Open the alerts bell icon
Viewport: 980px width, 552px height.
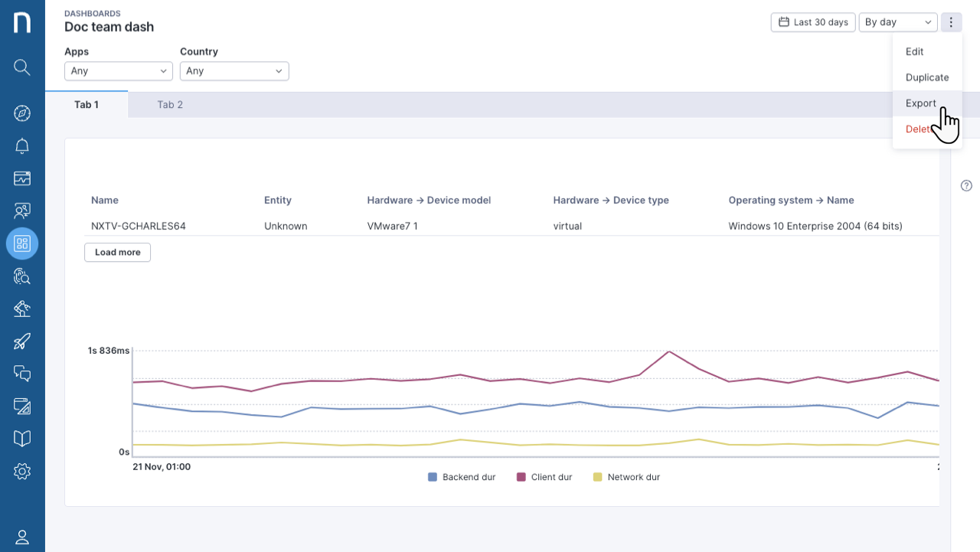(x=22, y=145)
